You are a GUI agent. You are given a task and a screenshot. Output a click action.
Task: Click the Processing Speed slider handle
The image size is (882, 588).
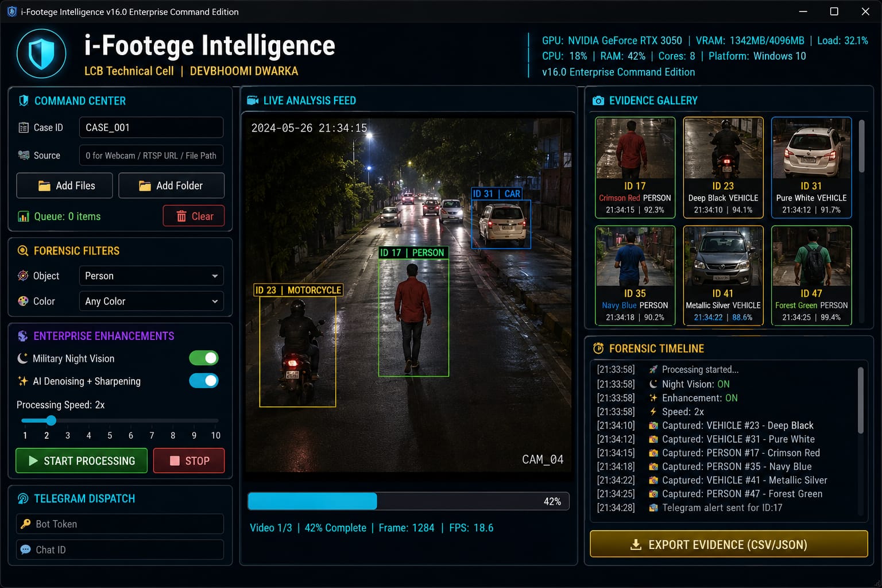pyautogui.click(x=51, y=420)
